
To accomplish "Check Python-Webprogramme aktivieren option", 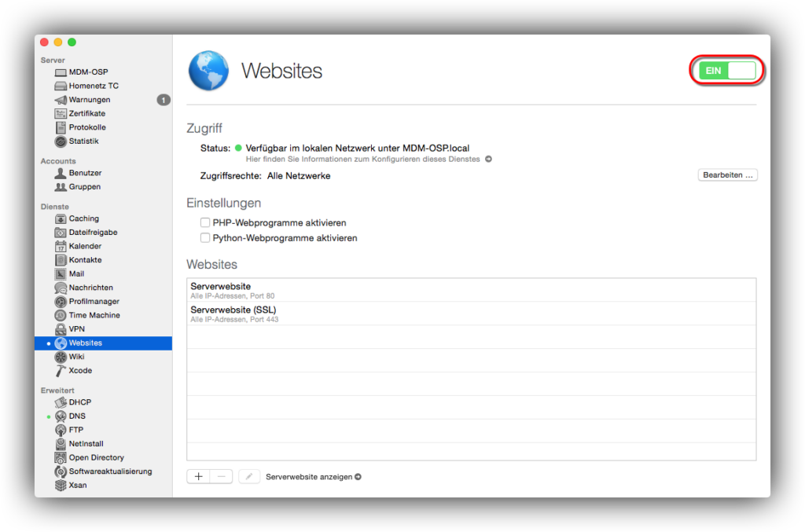I will (x=205, y=238).
